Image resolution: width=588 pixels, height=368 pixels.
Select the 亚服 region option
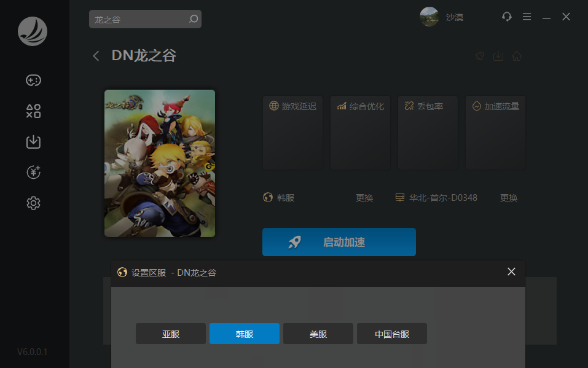(171, 334)
